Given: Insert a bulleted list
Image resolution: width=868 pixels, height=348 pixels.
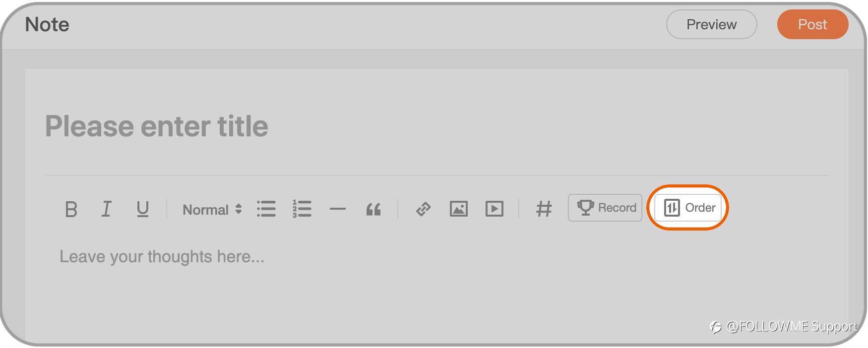Looking at the screenshot, I should pos(266,209).
